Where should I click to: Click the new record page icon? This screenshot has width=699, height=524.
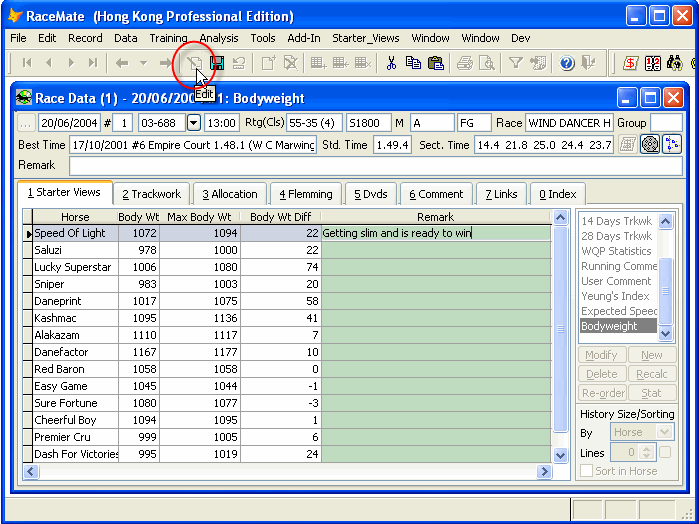point(269,63)
